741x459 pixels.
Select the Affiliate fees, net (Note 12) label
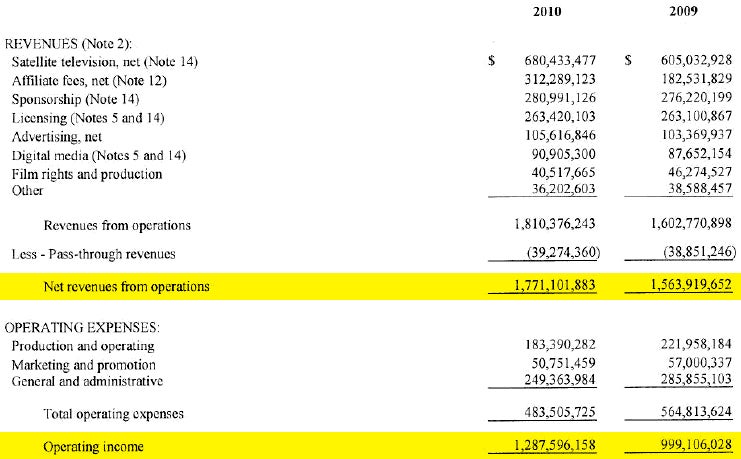click(89, 81)
